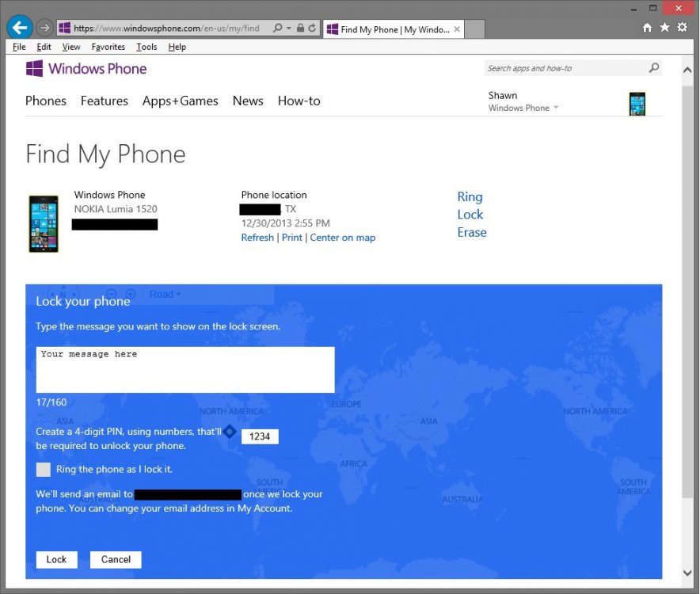Click the phone thumbnail beside the account name
Image resolution: width=700 pixels, height=594 pixels.
coord(637,104)
